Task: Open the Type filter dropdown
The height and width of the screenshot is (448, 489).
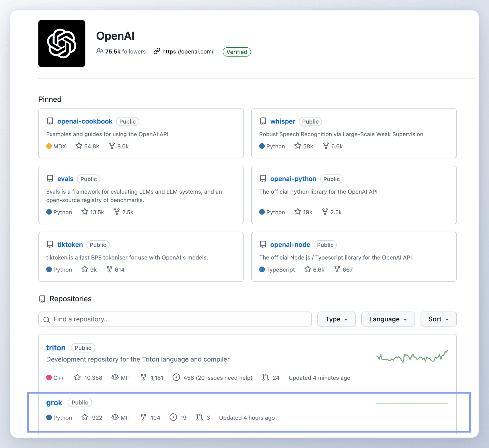Action: [336, 319]
